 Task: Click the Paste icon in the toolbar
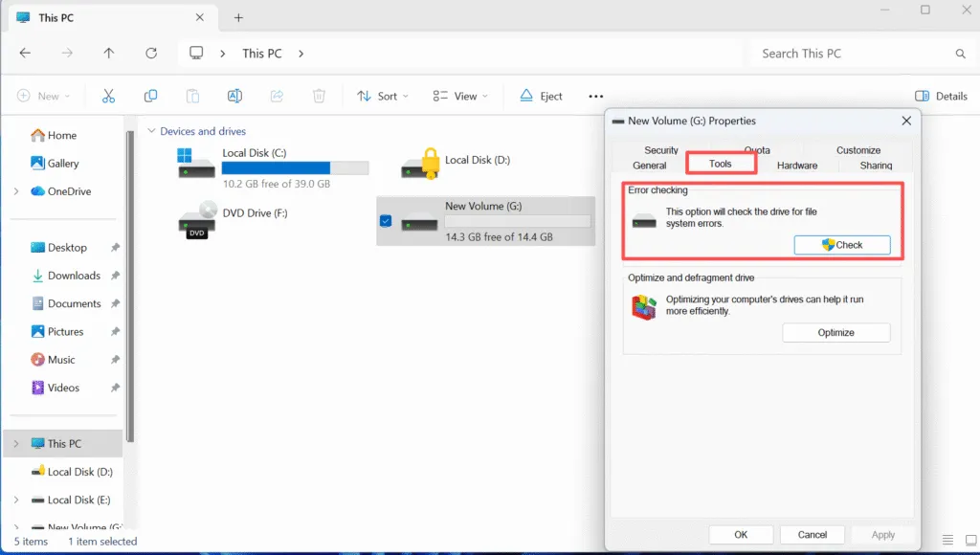(192, 96)
